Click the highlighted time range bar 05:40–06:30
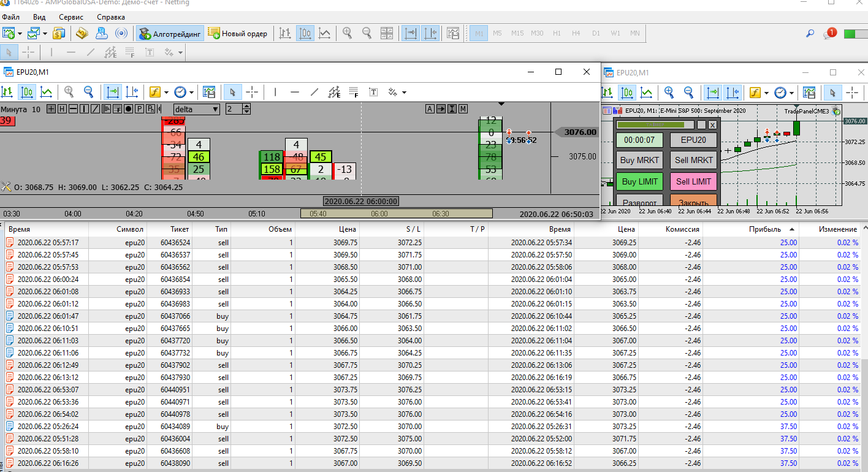 point(396,213)
